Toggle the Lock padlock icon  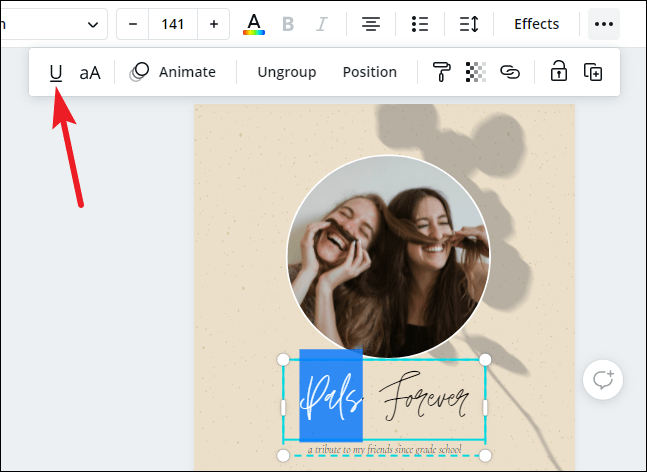(558, 72)
